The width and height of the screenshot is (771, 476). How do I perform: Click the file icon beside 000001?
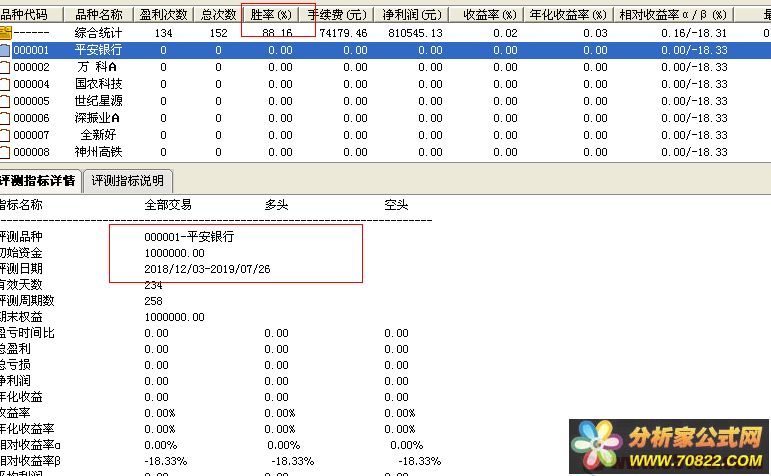(5, 50)
